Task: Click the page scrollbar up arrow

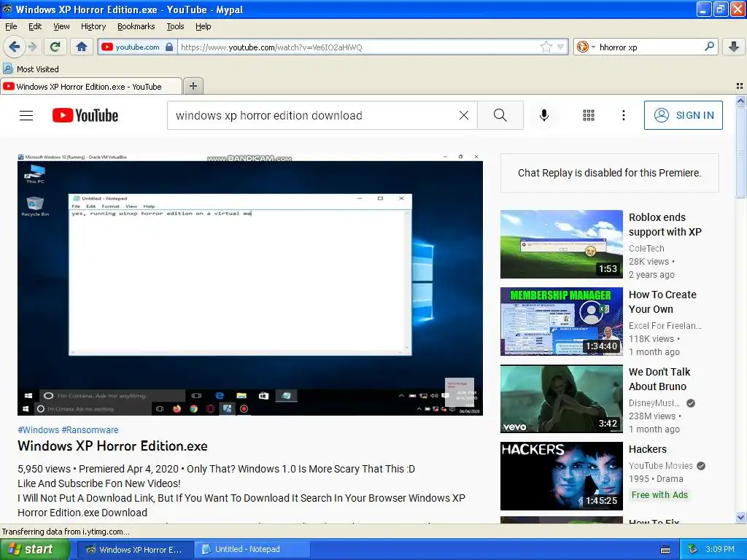Action: click(x=740, y=101)
